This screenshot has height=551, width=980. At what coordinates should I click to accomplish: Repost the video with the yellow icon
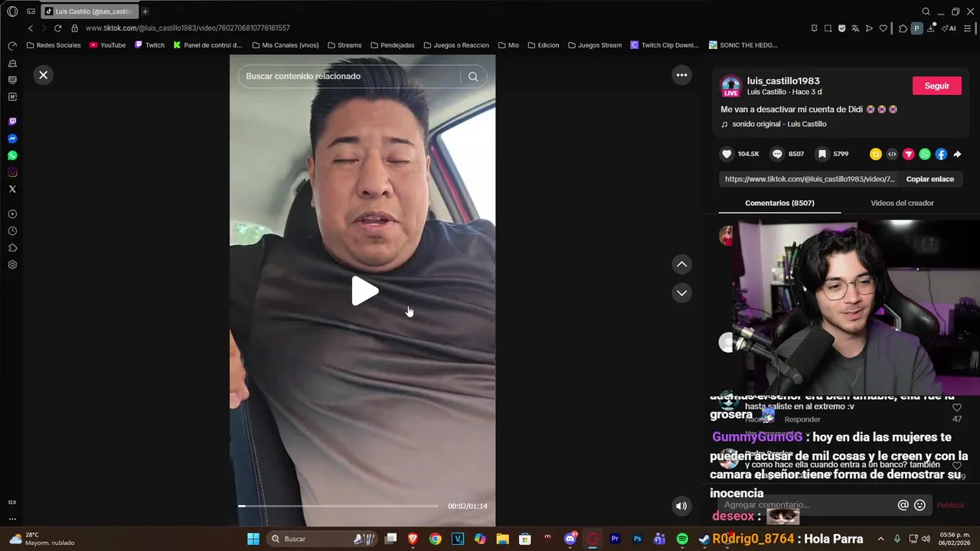pos(875,154)
